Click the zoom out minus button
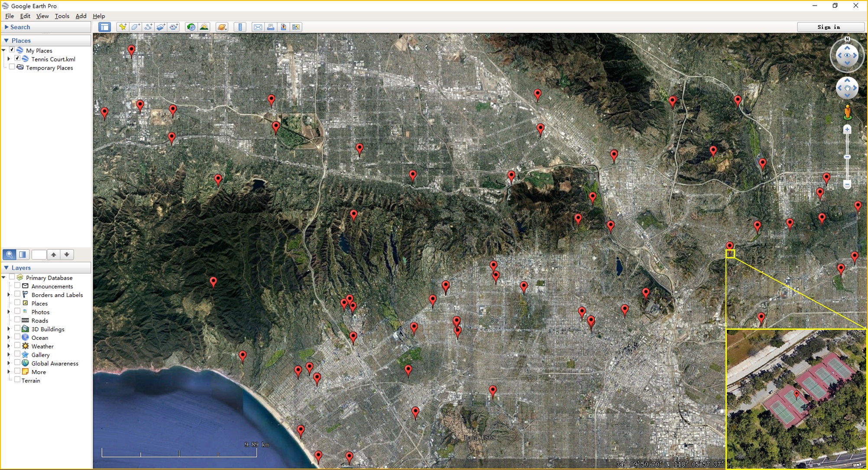The image size is (868, 470). 847,184
